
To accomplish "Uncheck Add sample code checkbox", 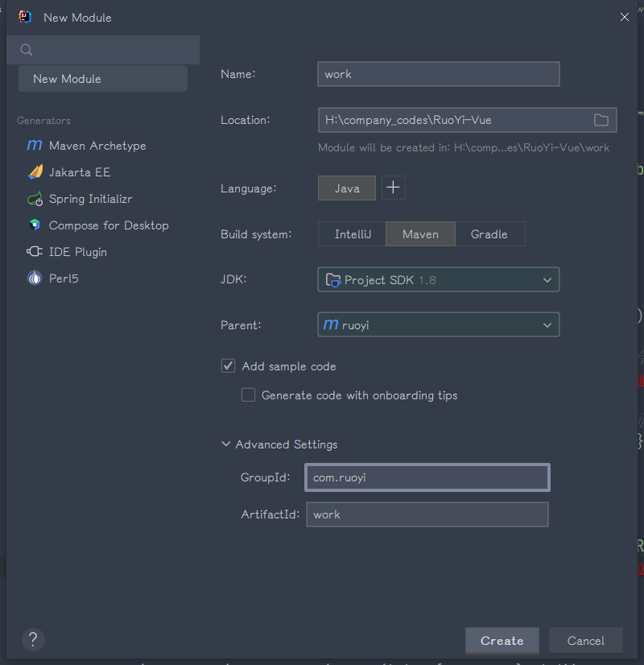I will [228, 366].
